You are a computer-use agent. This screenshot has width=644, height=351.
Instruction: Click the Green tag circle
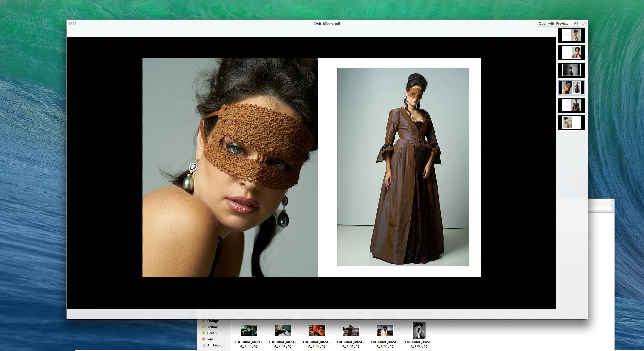point(204,333)
